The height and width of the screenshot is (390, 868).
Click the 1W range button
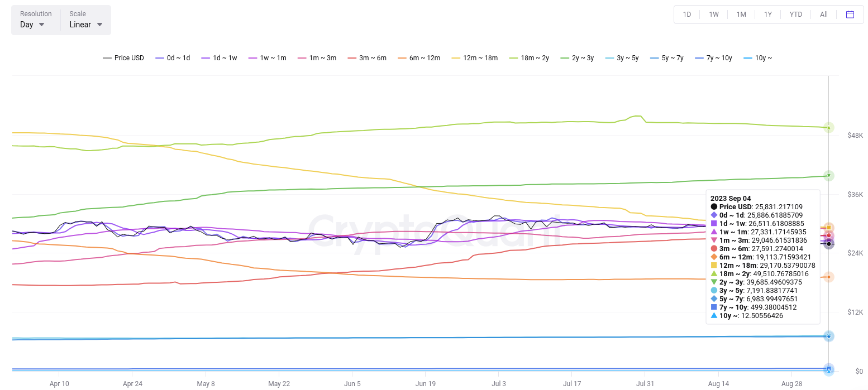click(x=713, y=14)
